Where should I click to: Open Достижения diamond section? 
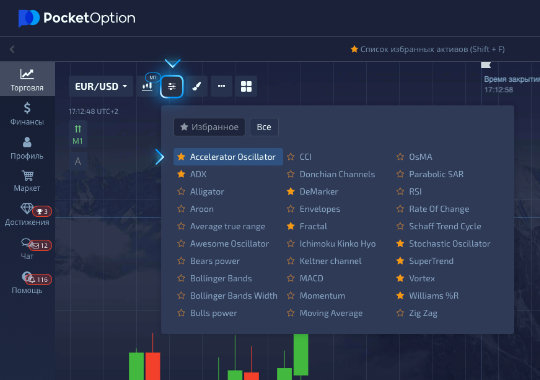click(27, 214)
